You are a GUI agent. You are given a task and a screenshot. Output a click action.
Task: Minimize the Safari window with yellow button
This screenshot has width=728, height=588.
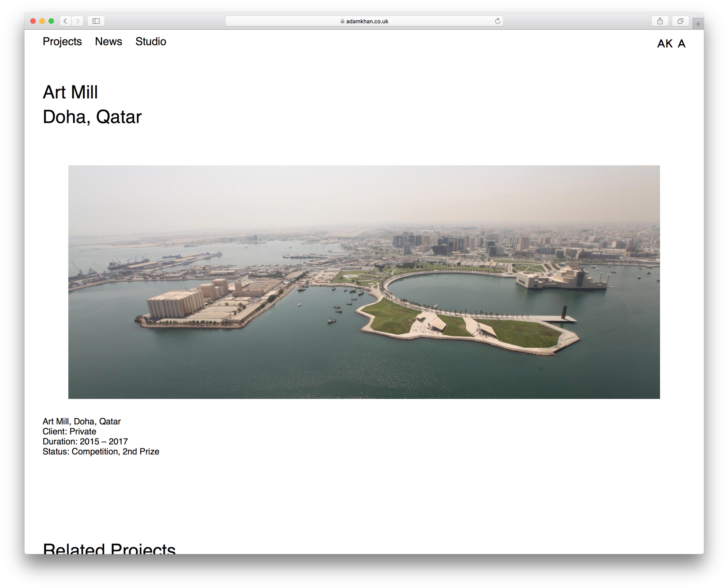[x=42, y=21]
